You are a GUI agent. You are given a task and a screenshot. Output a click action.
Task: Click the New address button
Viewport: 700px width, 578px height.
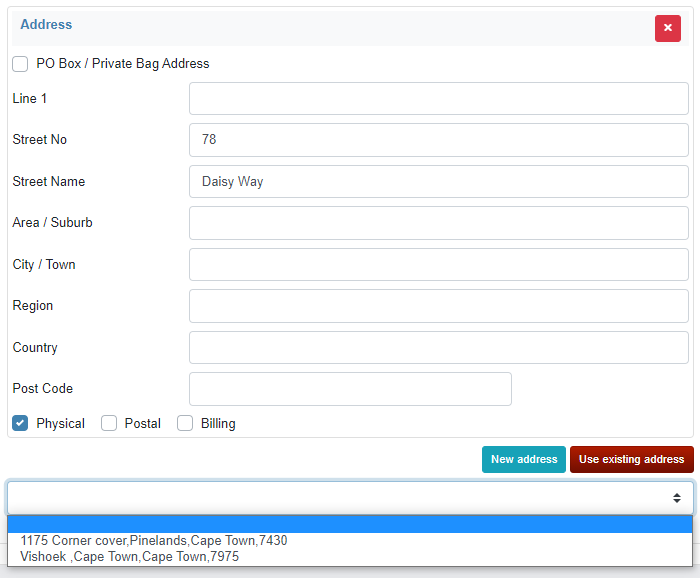coord(524,459)
